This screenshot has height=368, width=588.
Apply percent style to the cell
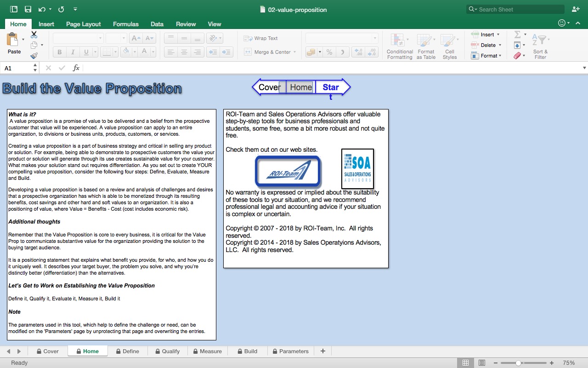[329, 52]
